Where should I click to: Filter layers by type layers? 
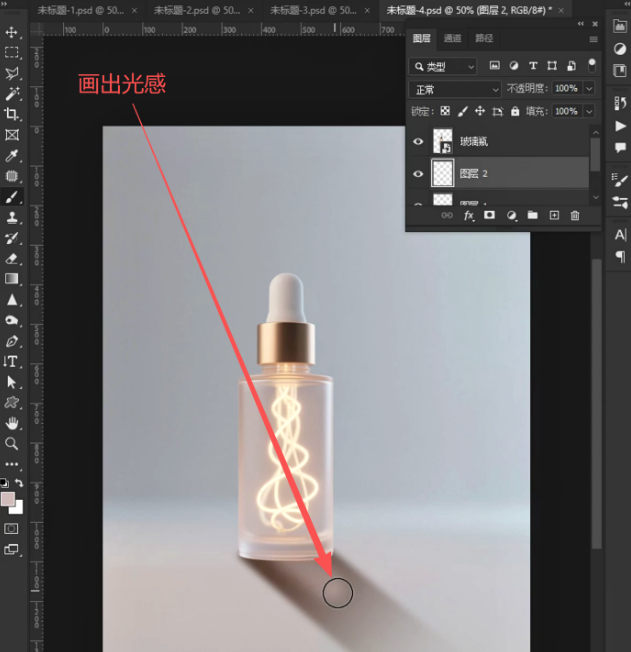(533, 65)
